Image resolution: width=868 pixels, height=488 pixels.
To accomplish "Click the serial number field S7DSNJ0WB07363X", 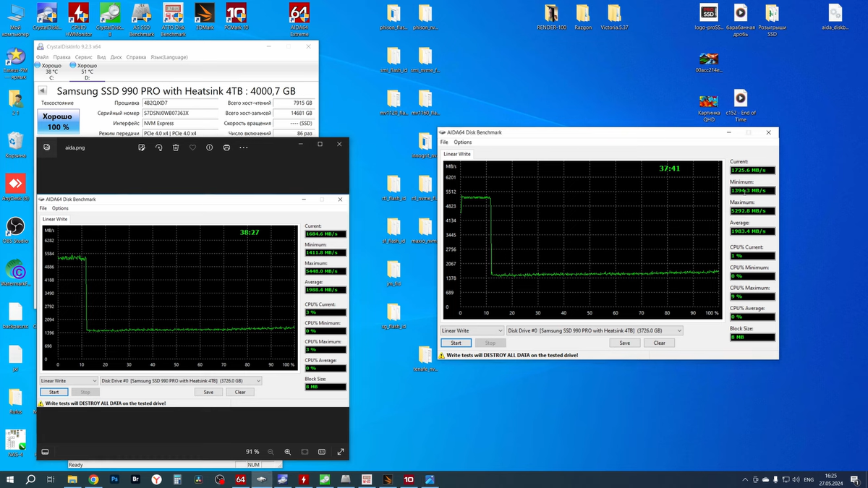I will click(180, 114).
